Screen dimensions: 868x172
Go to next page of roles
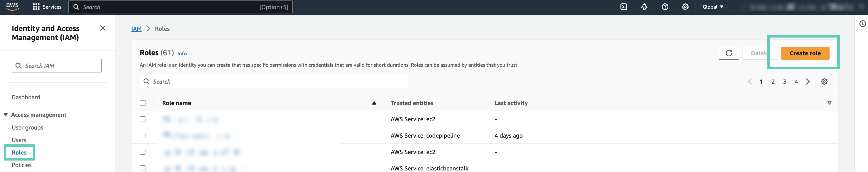click(808, 81)
